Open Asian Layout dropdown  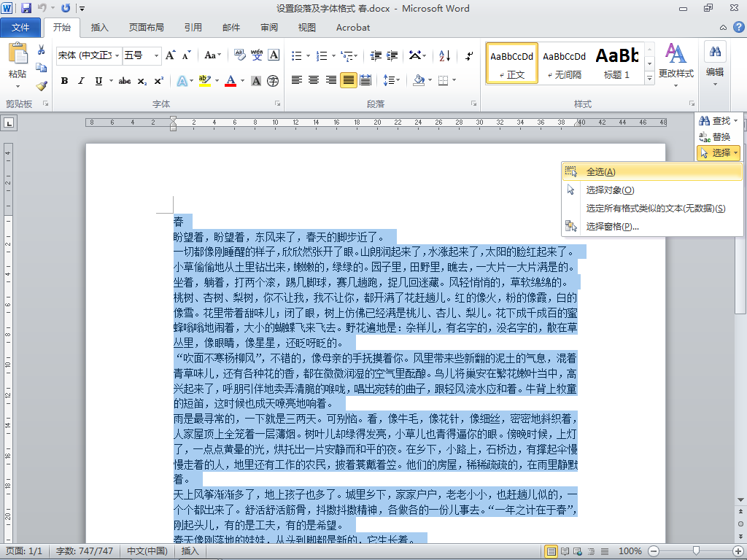[x=417, y=55]
